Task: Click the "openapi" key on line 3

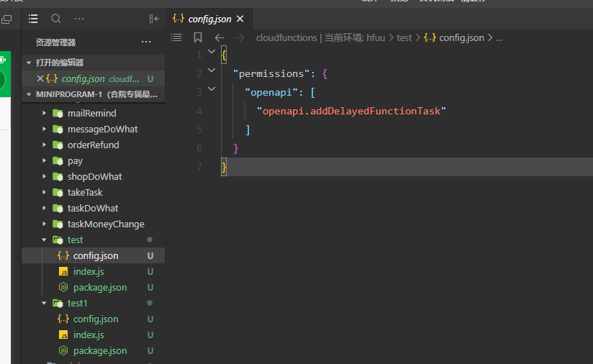Action: [x=271, y=92]
